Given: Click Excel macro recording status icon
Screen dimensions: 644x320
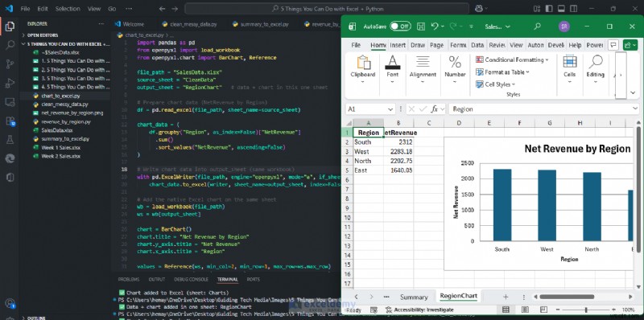Looking at the screenshot, I should point(374,310).
